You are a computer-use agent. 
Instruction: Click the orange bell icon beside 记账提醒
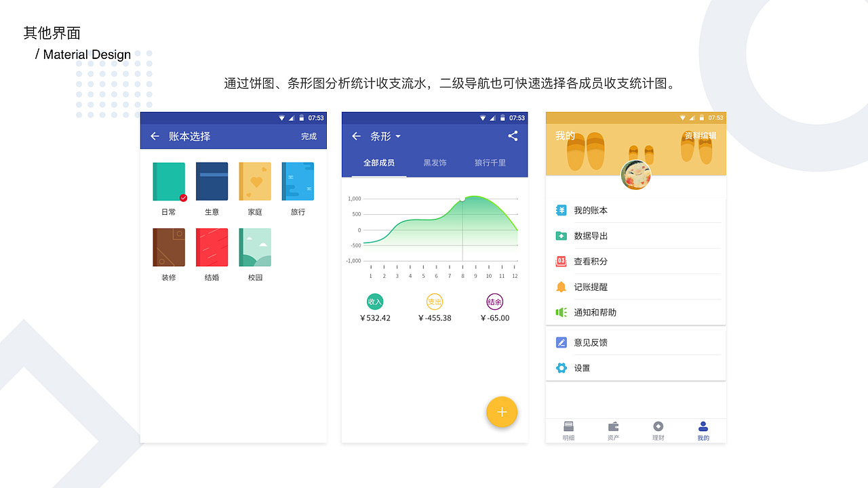pos(561,287)
